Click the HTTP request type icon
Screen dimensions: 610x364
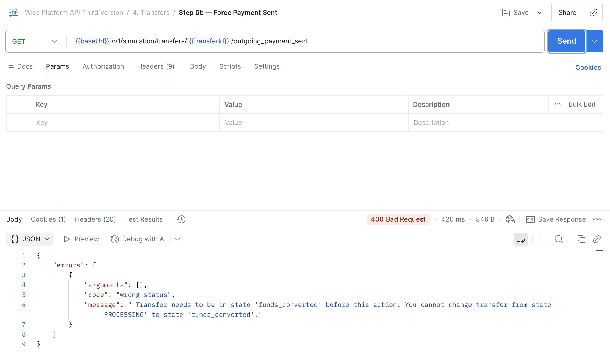tap(13, 13)
